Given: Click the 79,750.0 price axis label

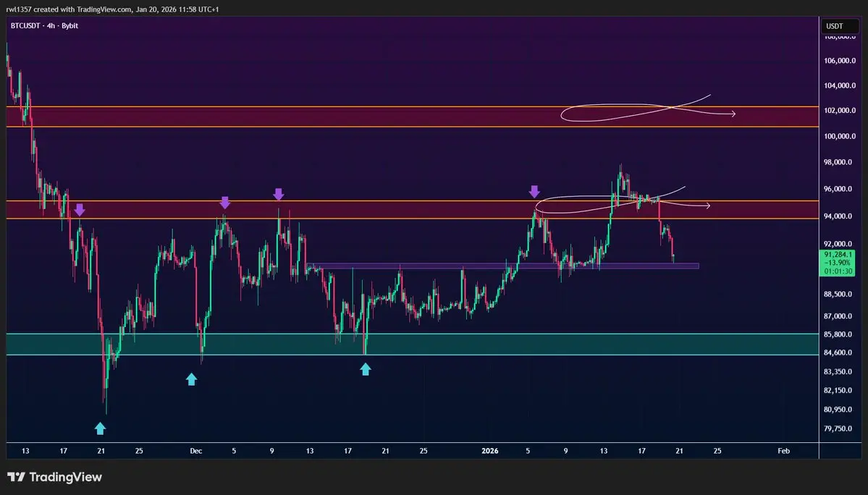Looking at the screenshot, I should click(840, 428).
